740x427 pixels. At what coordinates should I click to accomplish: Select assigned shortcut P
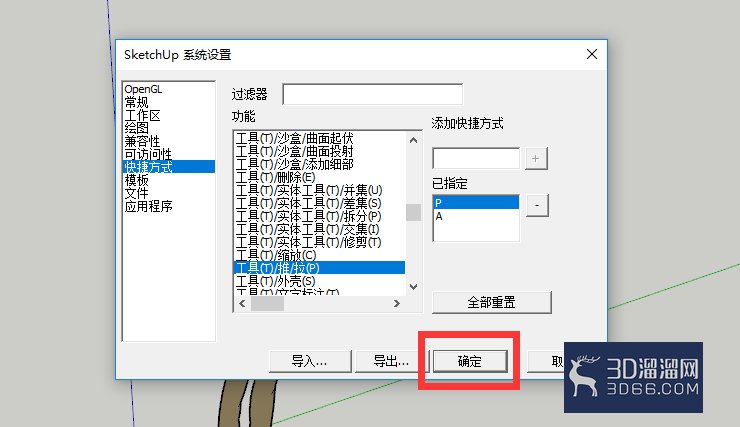[x=476, y=203]
